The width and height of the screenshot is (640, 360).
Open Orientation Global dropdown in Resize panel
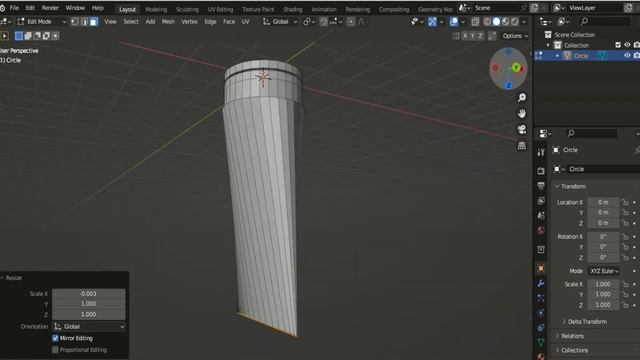[x=89, y=327]
